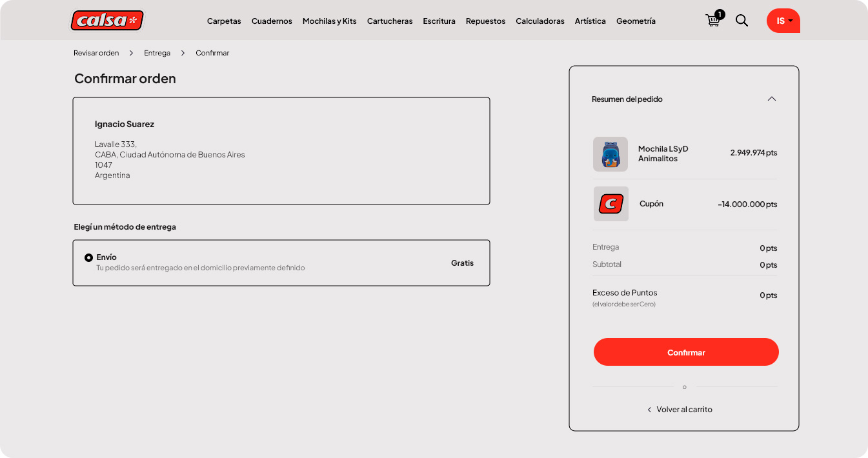This screenshot has height=458, width=868.
Task: Go to Calculadoras section
Action: coord(540,21)
